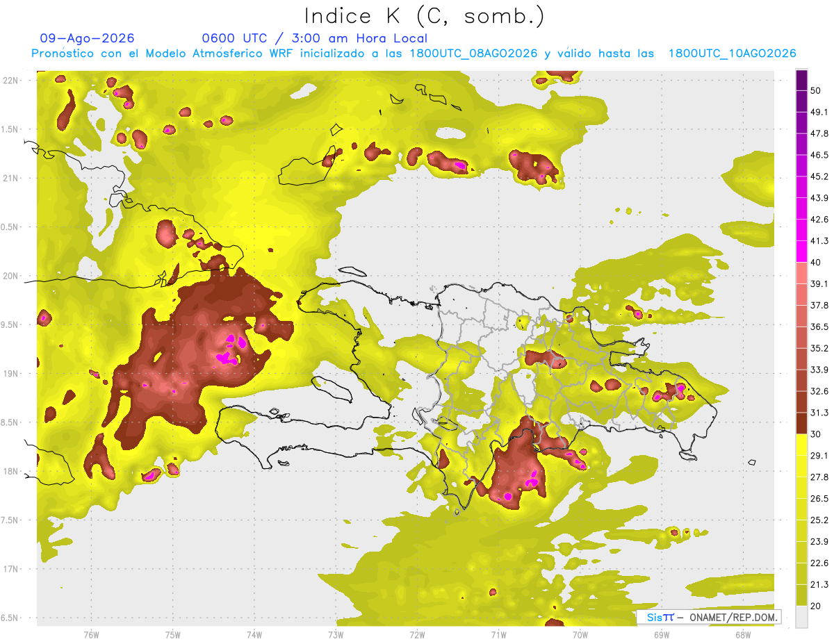Click the '20N' latitude label
Image resolution: width=834 pixels, height=644 pixels.
(10, 276)
